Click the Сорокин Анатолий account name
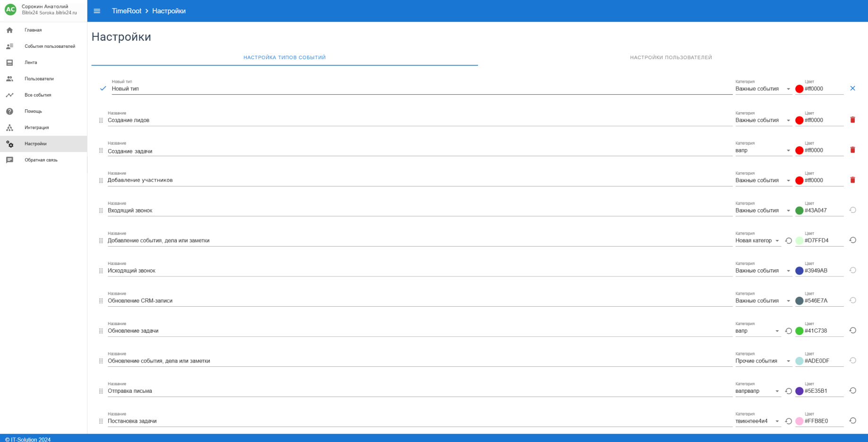Screen dimensions: 868x442 point(45,7)
